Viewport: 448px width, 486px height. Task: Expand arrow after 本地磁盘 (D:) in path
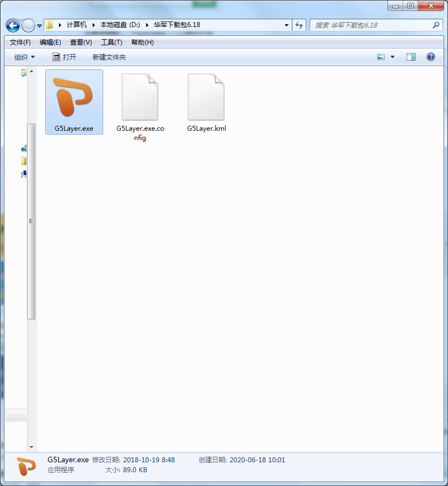tap(147, 25)
